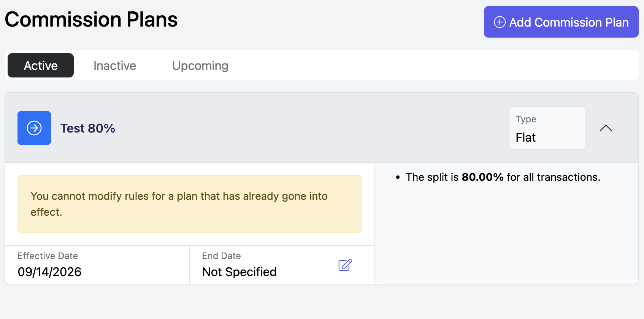Open the Test 80% plan title link
Image resolution: width=644 pixels, height=319 pixels.
(88, 128)
